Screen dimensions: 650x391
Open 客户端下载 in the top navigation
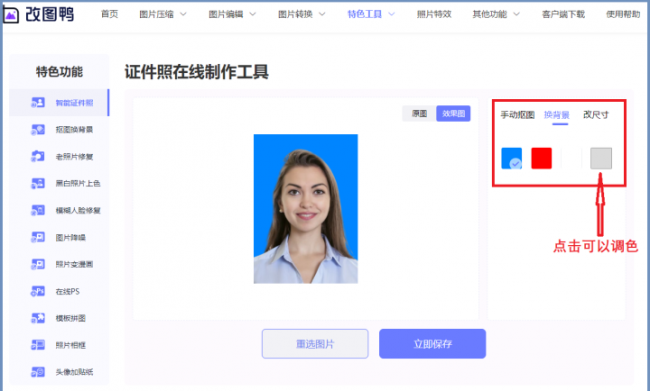click(563, 15)
